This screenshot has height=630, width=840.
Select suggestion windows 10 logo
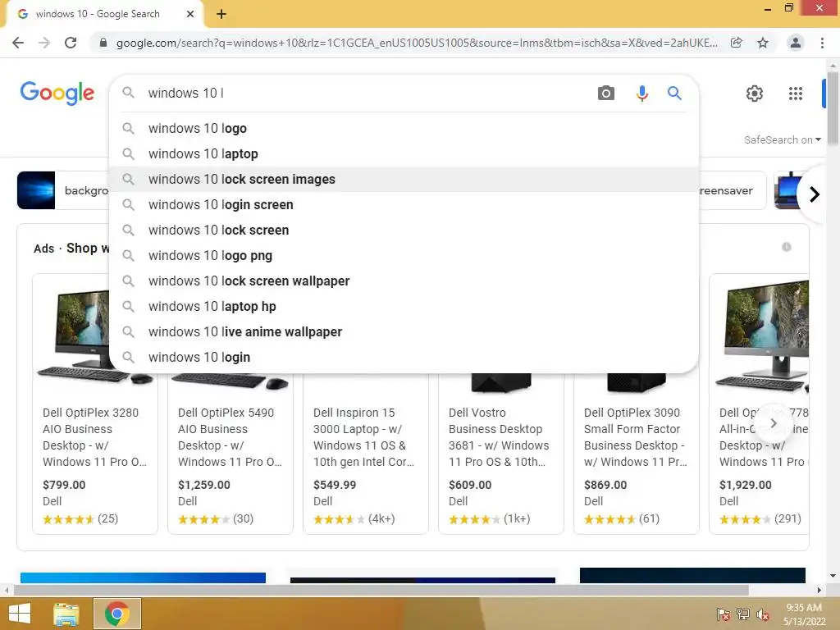pyautogui.click(x=404, y=129)
